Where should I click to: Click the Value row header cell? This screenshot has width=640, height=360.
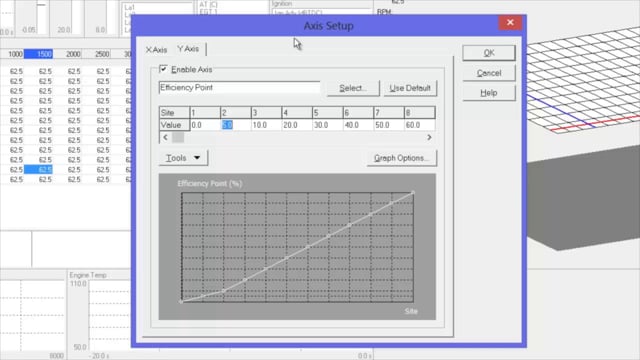click(x=174, y=125)
